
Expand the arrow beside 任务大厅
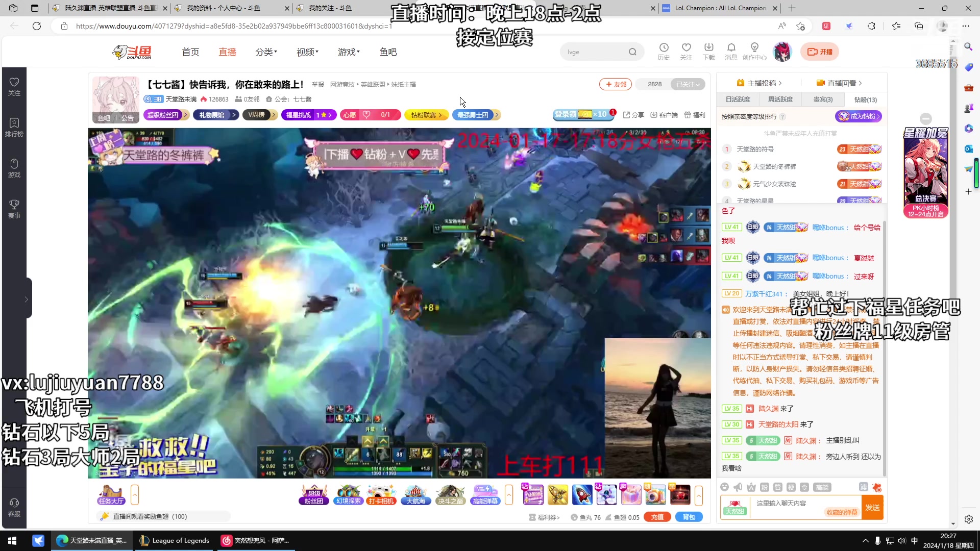tap(135, 495)
